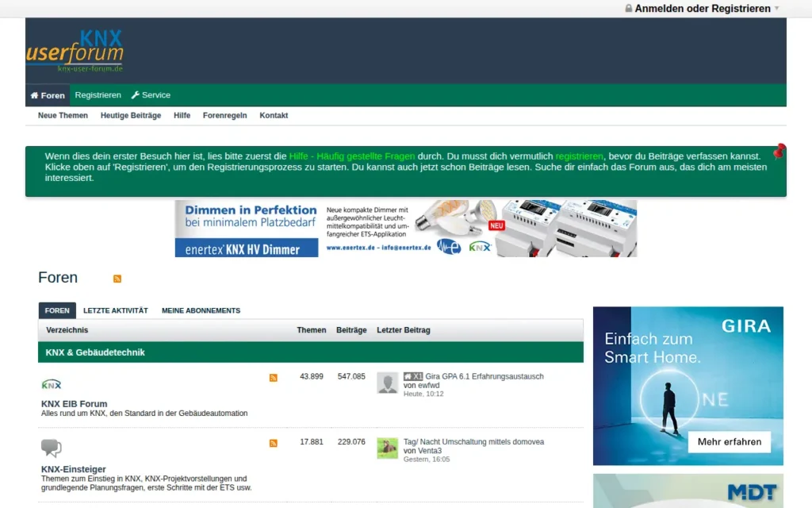Open the MDT advertisement banner
The height and width of the screenshot is (508, 812).
(x=688, y=491)
